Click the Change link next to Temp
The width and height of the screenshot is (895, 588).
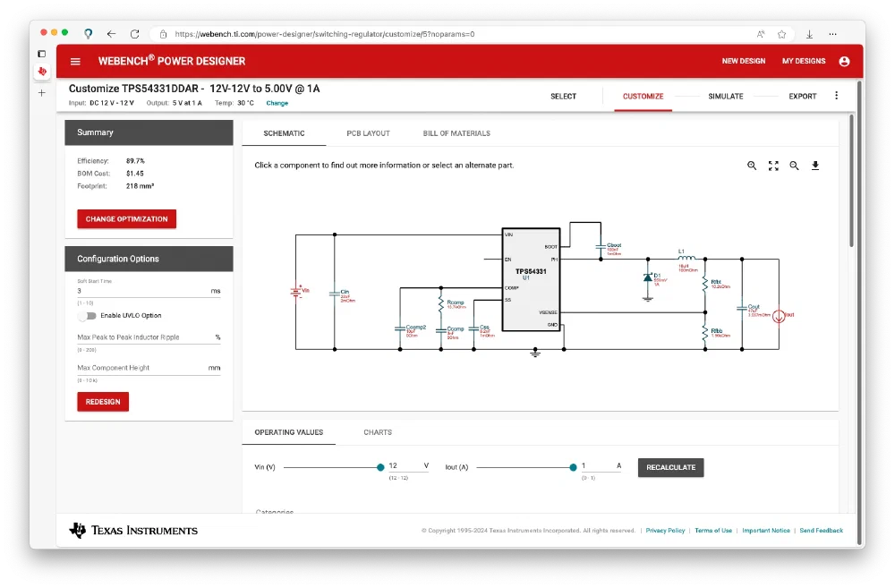[277, 104]
